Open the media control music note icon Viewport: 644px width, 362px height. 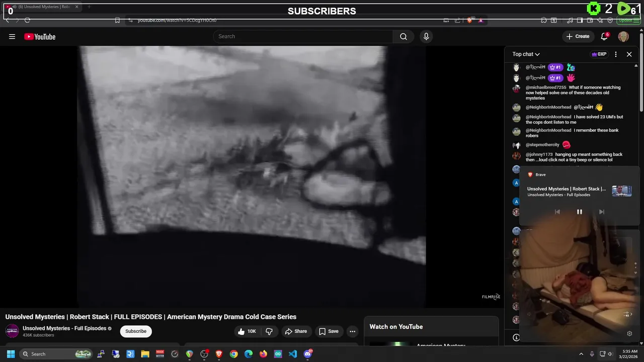tap(570, 20)
